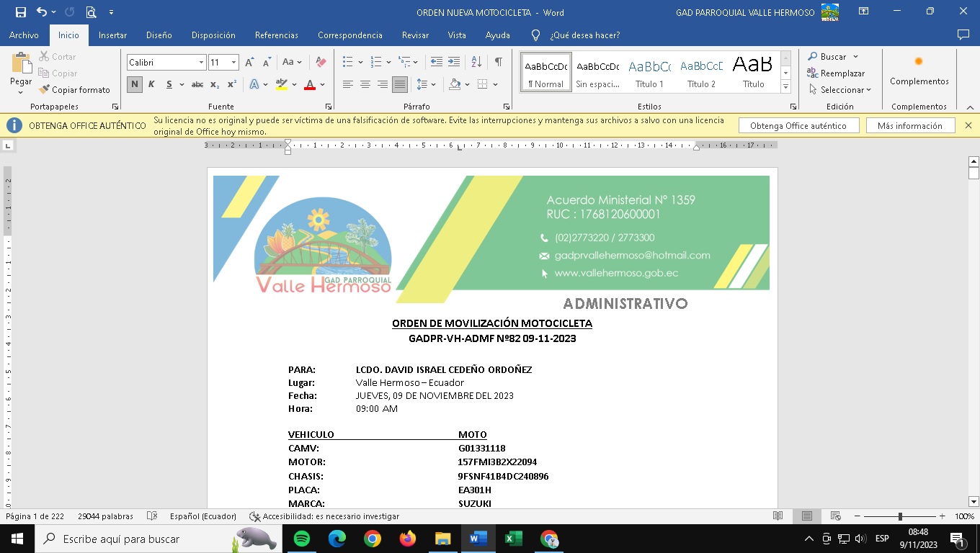The image size is (980, 553).
Task: Toggle Italic formatting
Action: pyautogui.click(x=151, y=84)
